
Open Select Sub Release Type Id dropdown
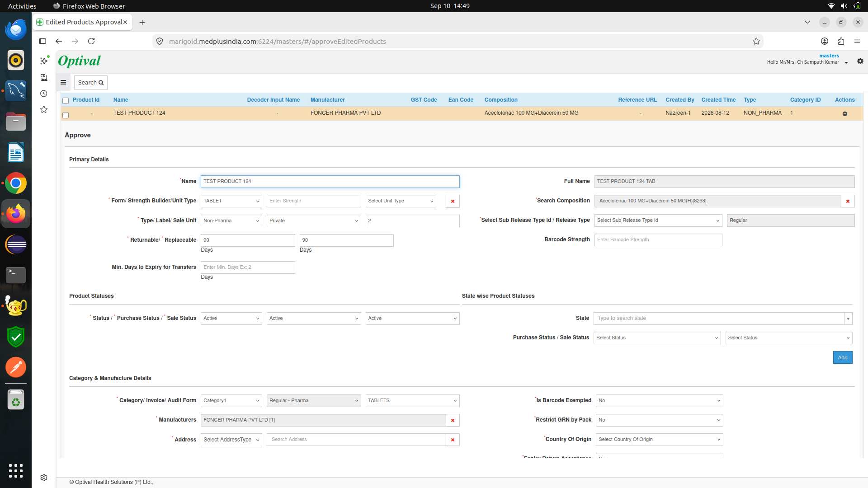pos(658,221)
